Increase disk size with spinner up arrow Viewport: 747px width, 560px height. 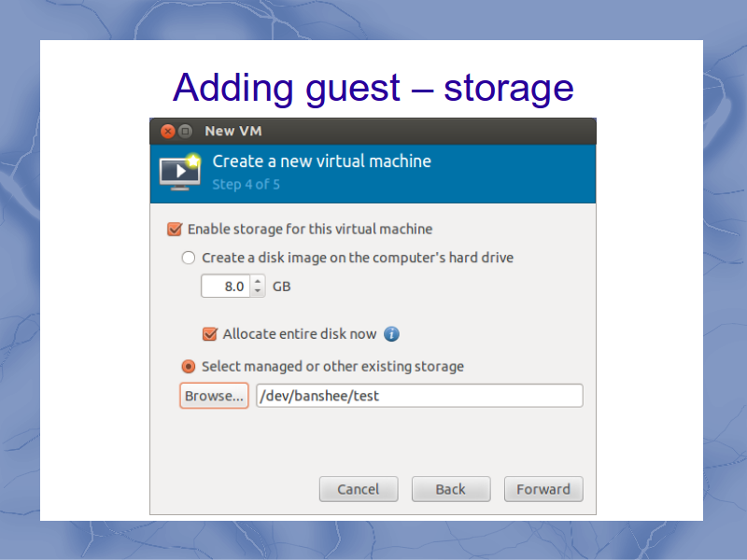coord(258,281)
